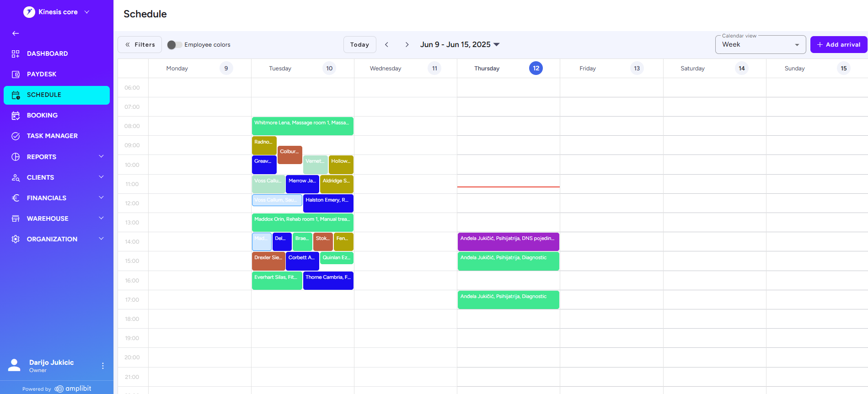868x394 pixels.
Task: Click the Today button
Action: click(x=359, y=45)
